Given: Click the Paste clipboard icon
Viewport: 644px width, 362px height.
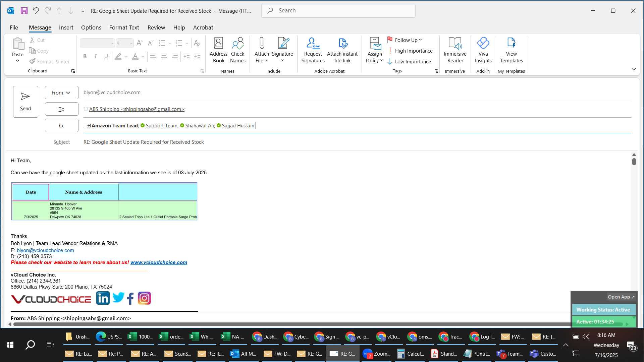Looking at the screenshot, I should tap(18, 44).
